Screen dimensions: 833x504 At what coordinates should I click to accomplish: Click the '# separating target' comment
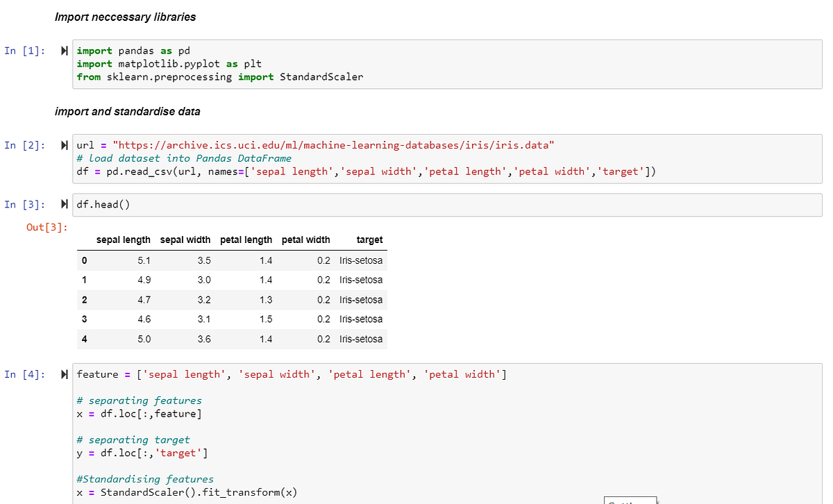133,440
